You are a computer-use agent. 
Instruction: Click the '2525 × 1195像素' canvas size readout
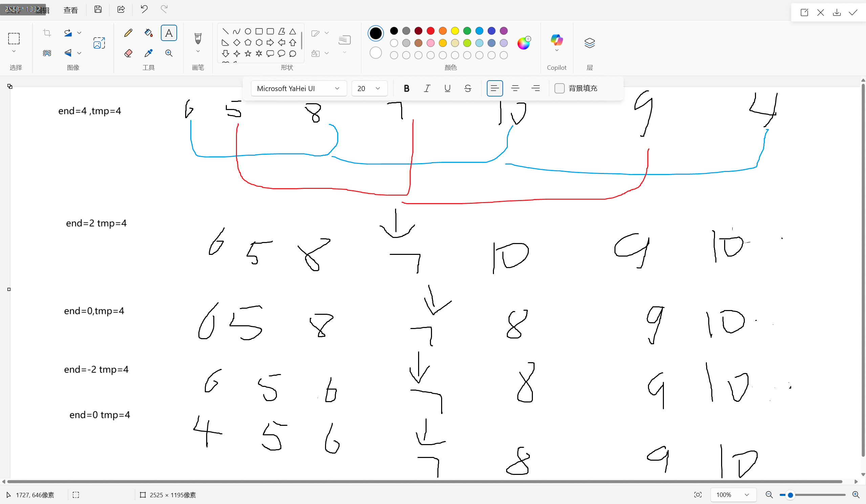173,495
